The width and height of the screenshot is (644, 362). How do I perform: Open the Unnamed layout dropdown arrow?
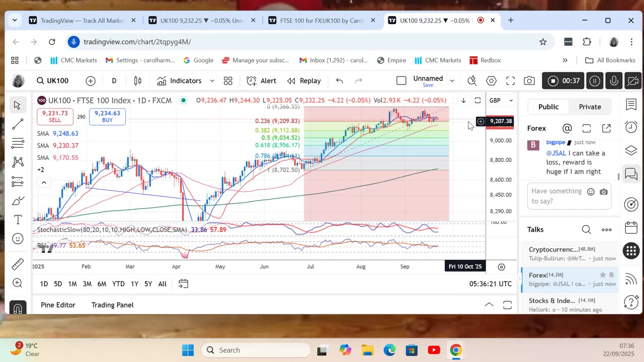452,81
